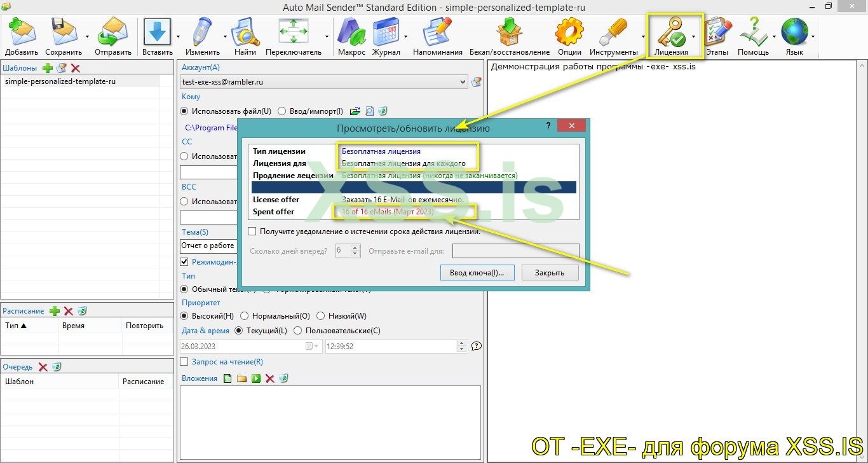Screen dimensions: 868x463
Task: Clear Очередь with the recycle bin icon
Action: tap(57, 367)
